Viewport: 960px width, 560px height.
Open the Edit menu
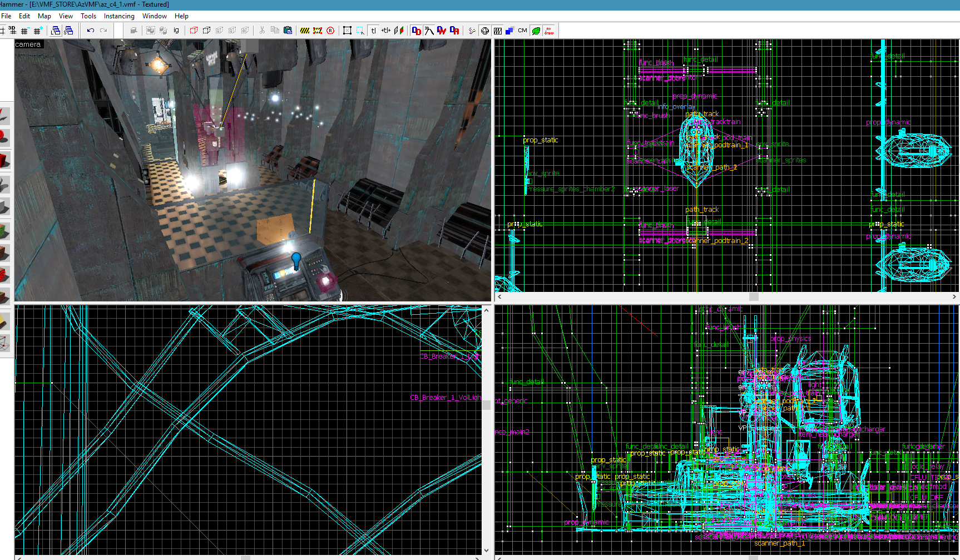(24, 16)
